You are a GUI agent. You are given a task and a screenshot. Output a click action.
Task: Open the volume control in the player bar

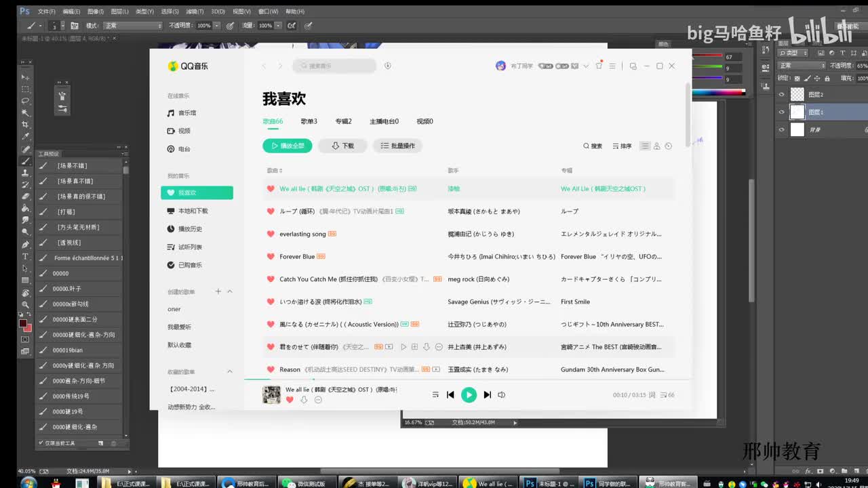point(502,394)
